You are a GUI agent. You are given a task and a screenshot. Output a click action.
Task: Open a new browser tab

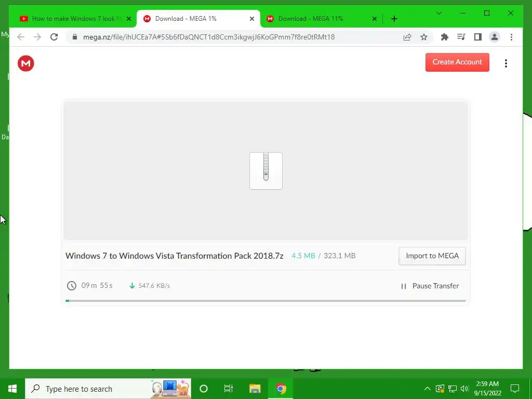pyautogui.click(x=394, y=19)
